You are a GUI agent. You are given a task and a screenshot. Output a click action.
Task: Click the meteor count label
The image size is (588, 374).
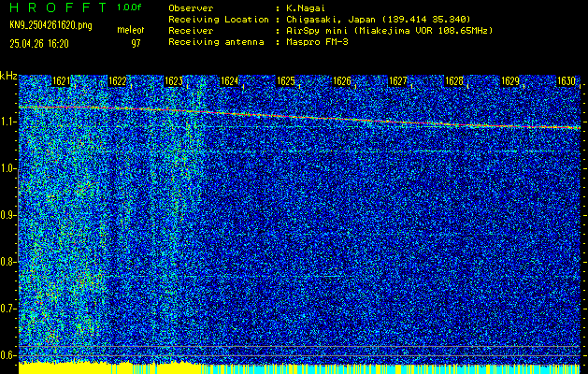pyautogui.click(x=131, y=30)
